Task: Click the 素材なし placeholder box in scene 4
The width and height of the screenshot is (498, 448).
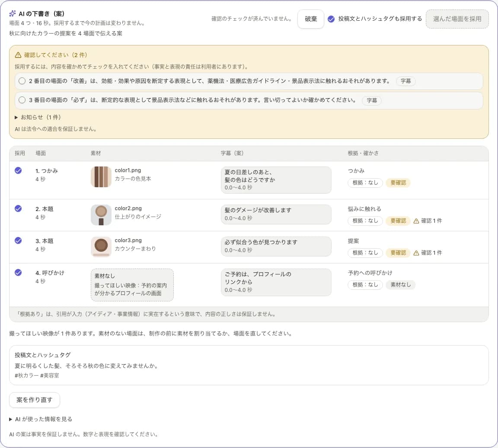Action: click(x=132, y=285)
